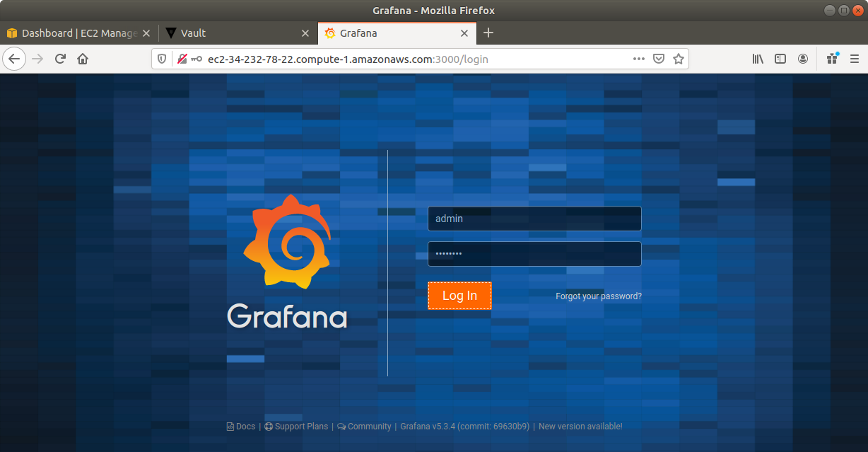868x452 pixels.
Task: Open Forgot your password link
Action: click(x=599, y=296)
